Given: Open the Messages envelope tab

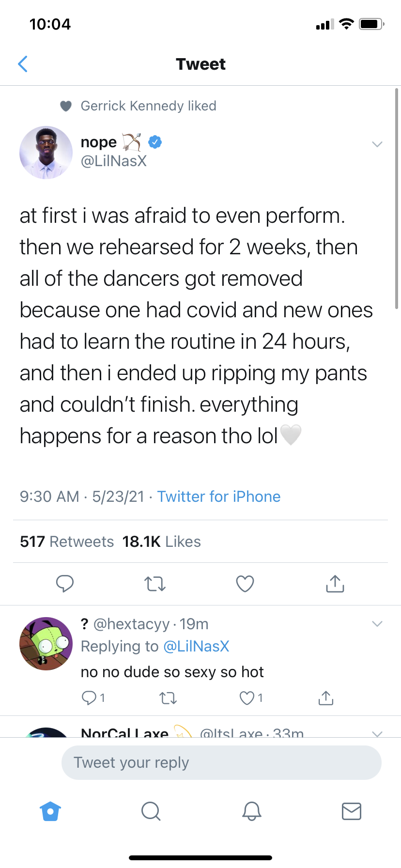Looking at the screenshot, I should [351, 811].
